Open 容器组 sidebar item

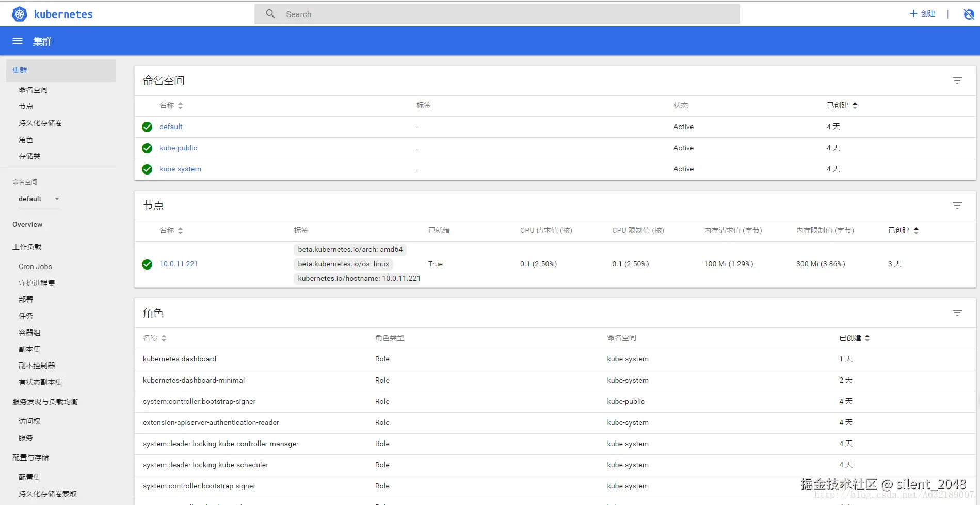point(29,333)
